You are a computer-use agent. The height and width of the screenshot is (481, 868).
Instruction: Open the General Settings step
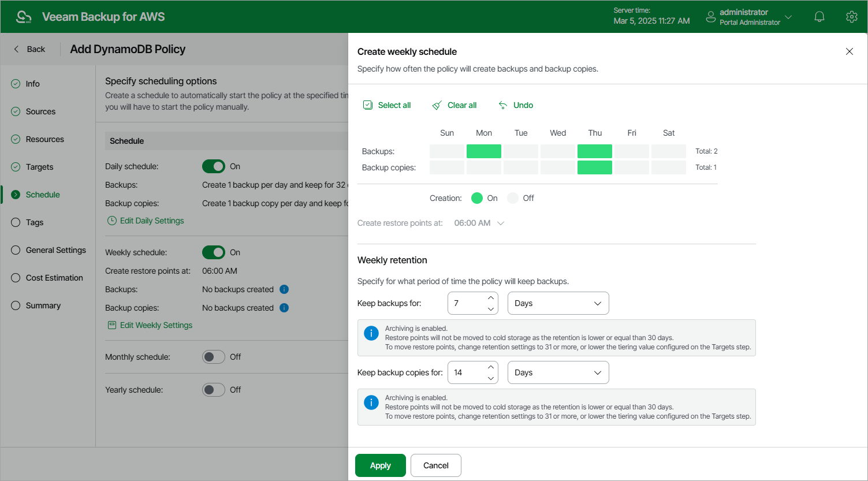click(55, 250)
